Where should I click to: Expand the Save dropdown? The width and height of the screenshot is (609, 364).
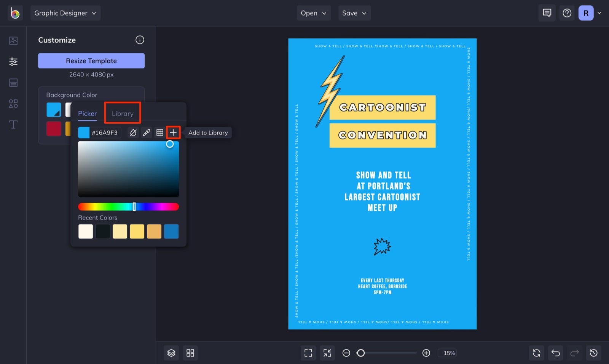tap(354, 13)
